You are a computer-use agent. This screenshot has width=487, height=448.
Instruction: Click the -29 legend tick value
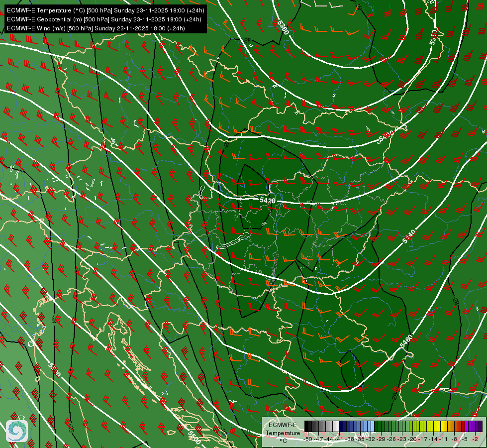[381, 439]
